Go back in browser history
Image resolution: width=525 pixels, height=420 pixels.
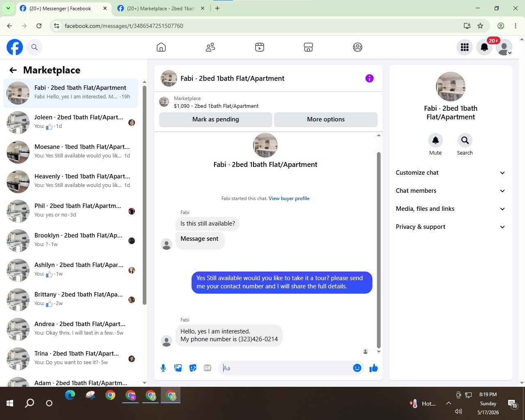click(x=9, y=26)
